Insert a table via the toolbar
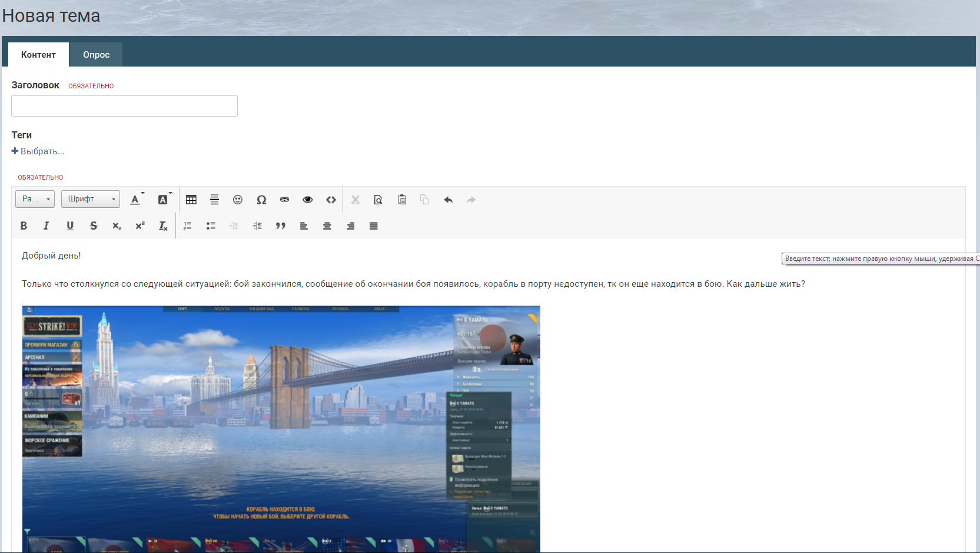Image resolution: width=980 pixels, height=553 pixels. [x=191, y=200]
